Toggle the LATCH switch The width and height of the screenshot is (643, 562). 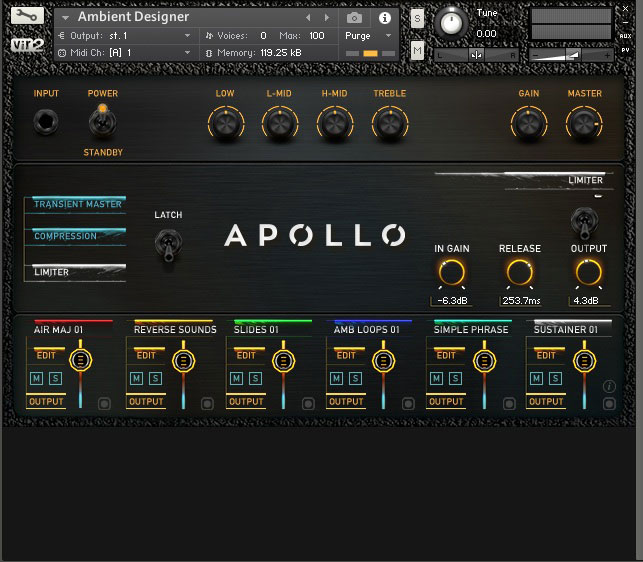coord(168,245)
